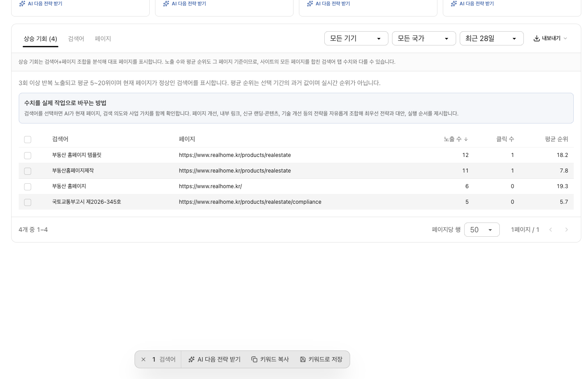The image size is (588, 379).
Task: Check the row for 국토교통부고시 제2026-345호
Action: [28, 202]
